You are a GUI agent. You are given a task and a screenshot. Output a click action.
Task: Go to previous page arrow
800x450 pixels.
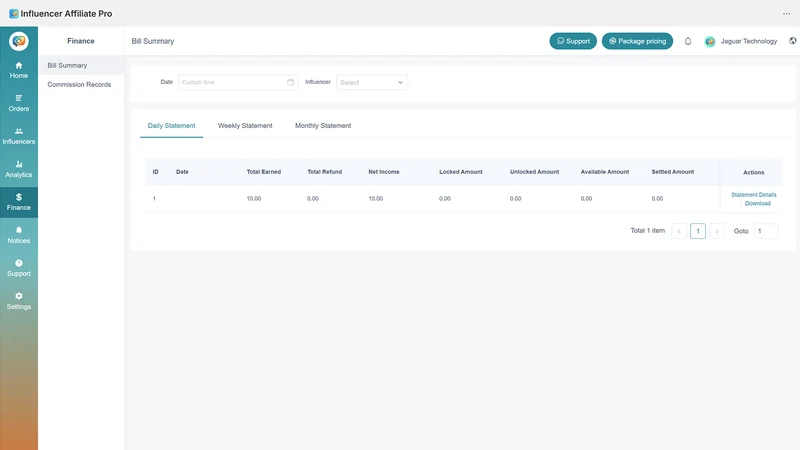point(679,231)
